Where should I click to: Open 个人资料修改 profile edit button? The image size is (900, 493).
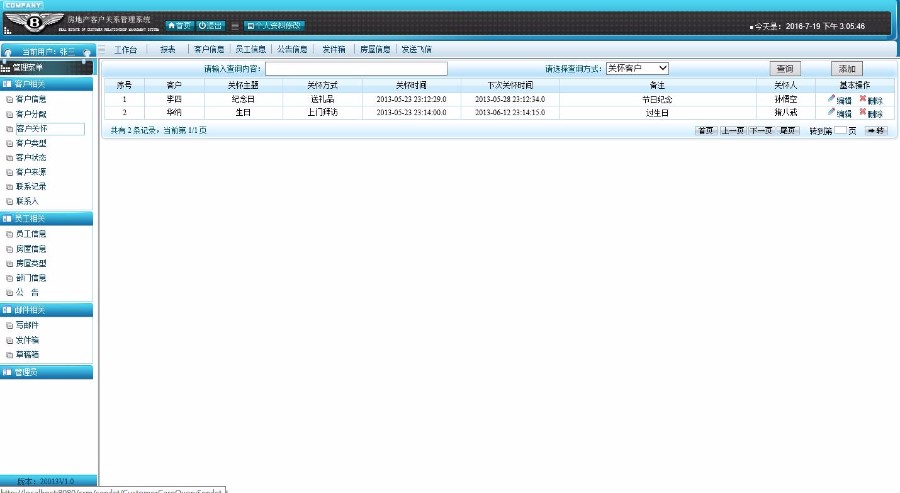click(274, 26)
